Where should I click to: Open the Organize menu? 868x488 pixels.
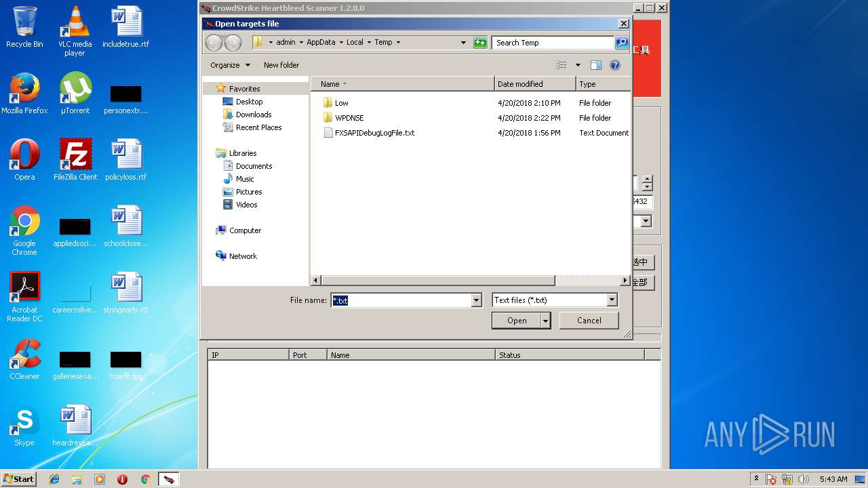click(x=230, y=65)
